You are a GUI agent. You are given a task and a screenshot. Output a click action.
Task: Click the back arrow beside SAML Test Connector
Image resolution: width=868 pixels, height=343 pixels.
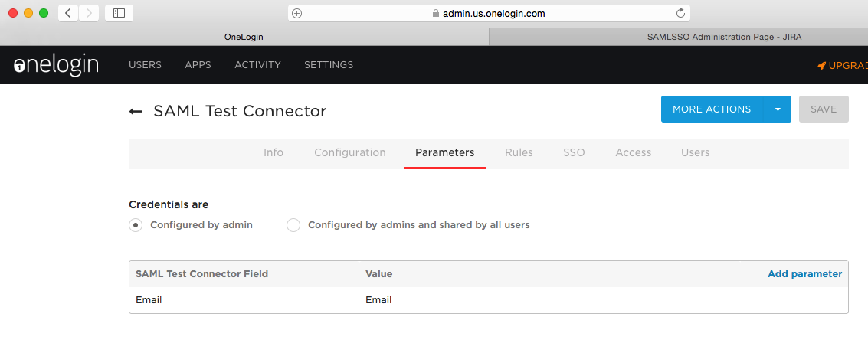click(x=136, y=112)
